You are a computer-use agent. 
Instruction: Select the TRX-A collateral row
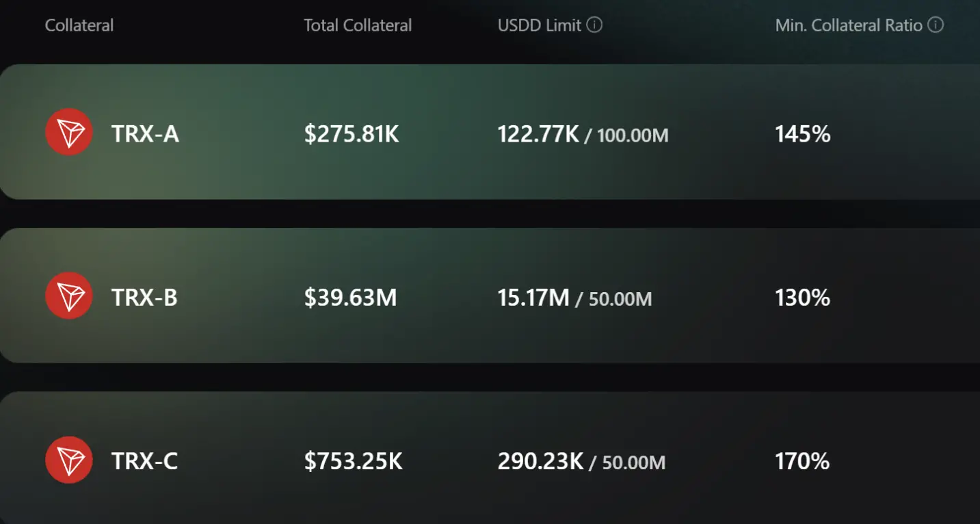(x=490, y=132)
